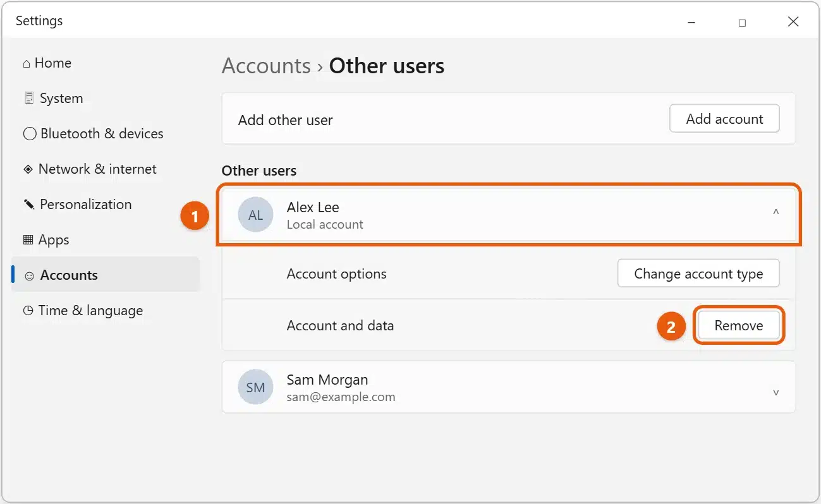Click the Sam Morgan name text

327,380
